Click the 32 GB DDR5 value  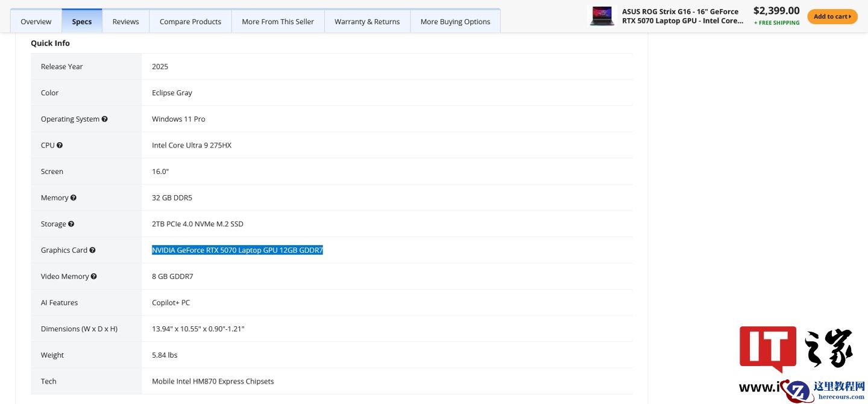tap(172, 197)
